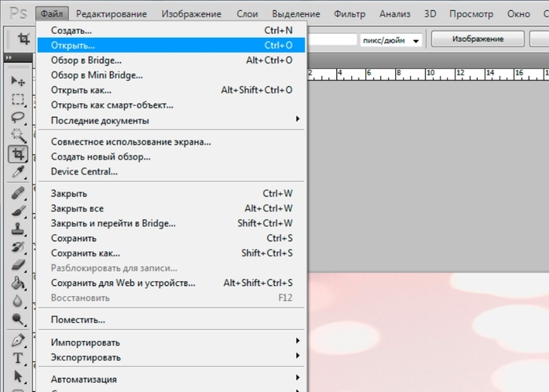Expand the tools panel using double-arrow
The height and width of the screenshot is (392, 549).
point(9,58)
